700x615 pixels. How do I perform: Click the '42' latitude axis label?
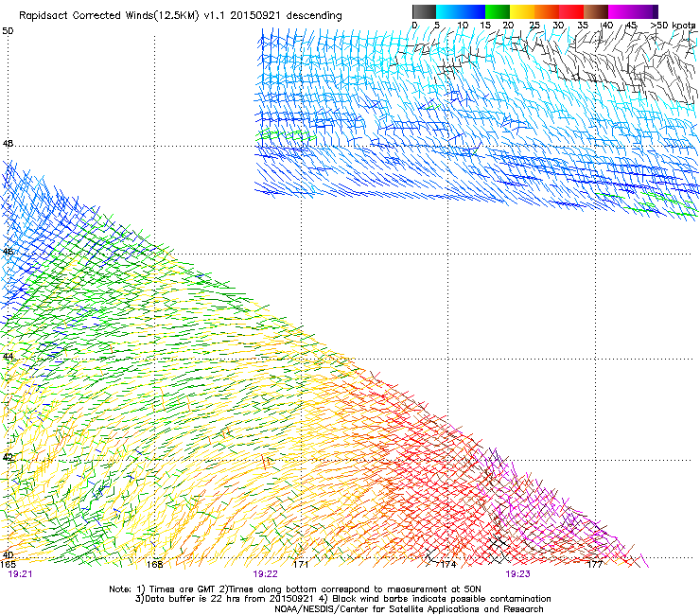pos(8,457)
